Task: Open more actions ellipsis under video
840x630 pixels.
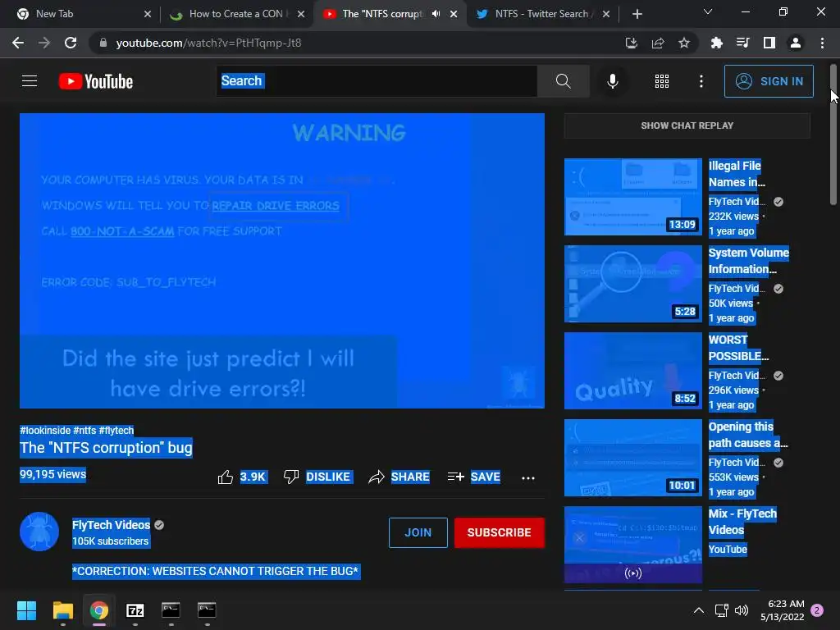Action: point(527,478)
